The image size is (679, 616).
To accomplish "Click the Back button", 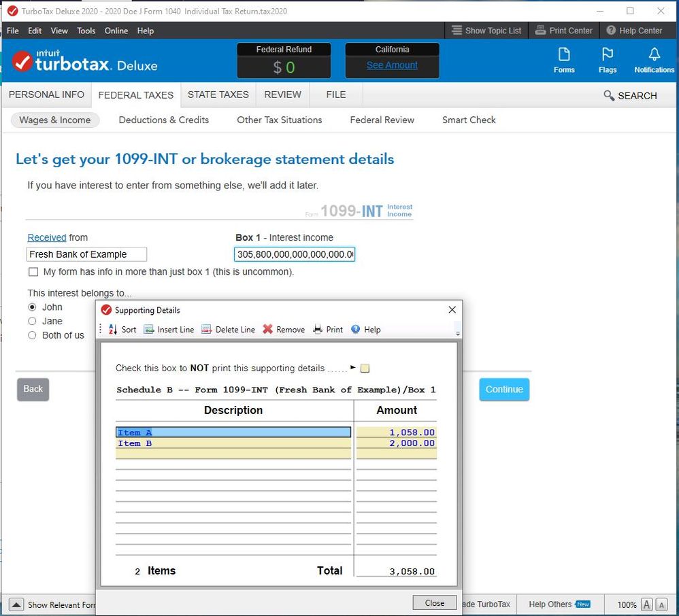I will point(33,389).
